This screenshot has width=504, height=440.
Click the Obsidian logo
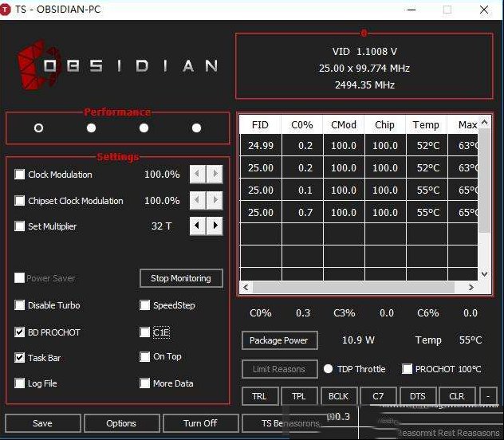118,65
